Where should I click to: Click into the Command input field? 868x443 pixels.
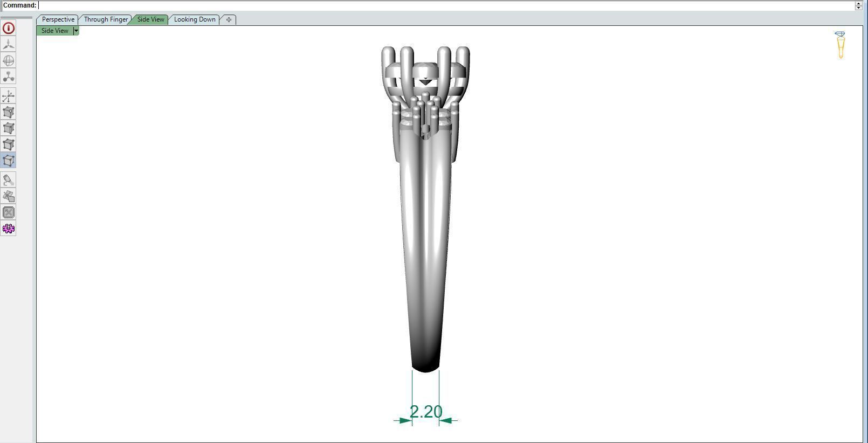pyautogui.click(x=446, y=5)
